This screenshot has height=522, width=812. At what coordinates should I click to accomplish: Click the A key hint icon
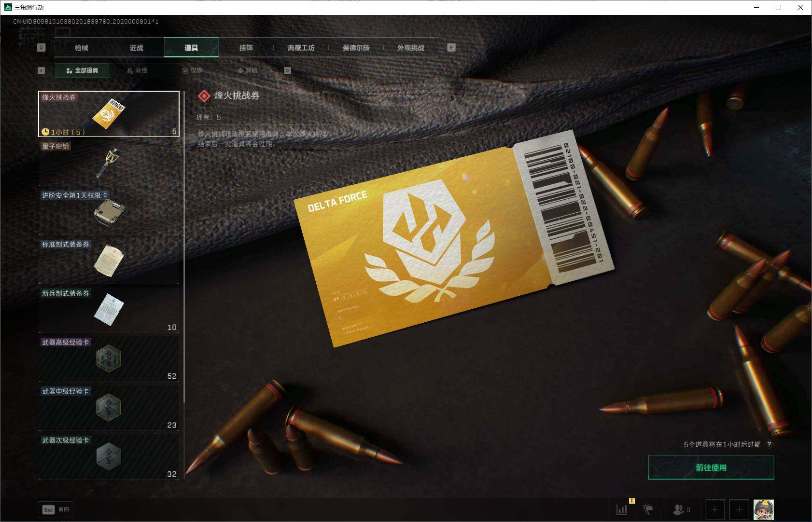pos(42,70)
